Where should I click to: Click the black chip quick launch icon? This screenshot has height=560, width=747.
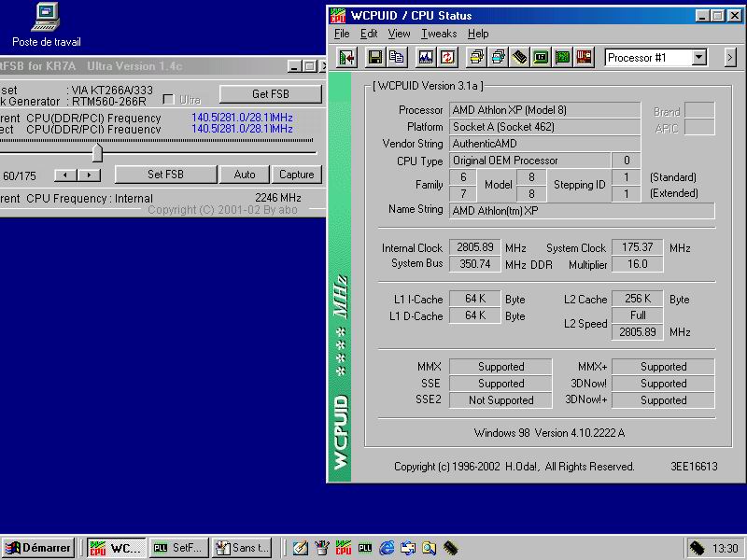451,548
